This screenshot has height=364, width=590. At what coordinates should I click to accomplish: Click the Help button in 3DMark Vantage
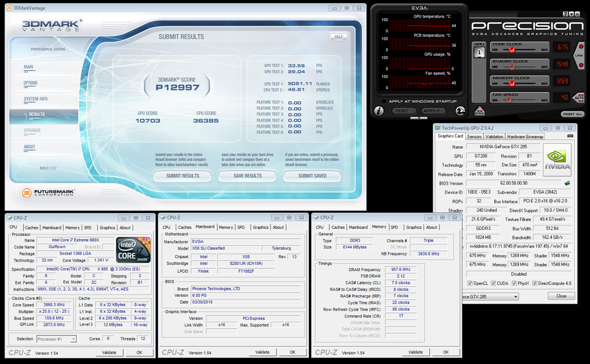coord(338,36)
